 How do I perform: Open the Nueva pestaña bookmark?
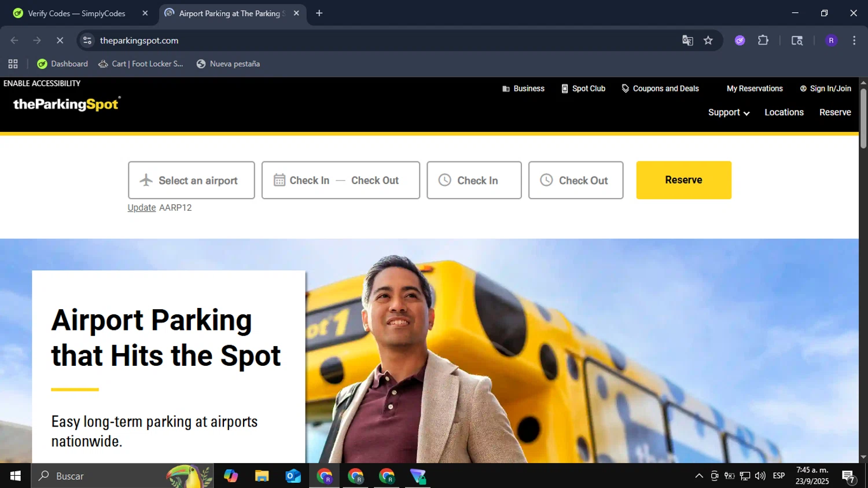[228, 64]
